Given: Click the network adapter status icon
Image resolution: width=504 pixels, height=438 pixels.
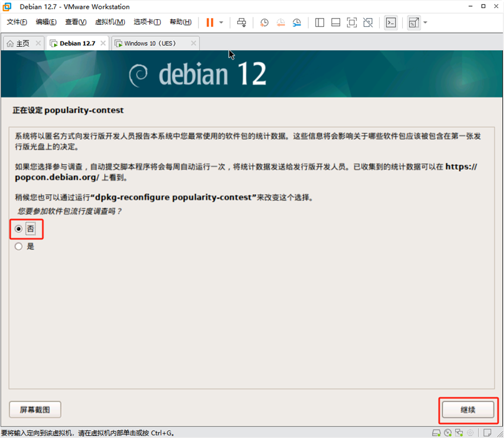Looking at the screenshot, I should point(459,433).
